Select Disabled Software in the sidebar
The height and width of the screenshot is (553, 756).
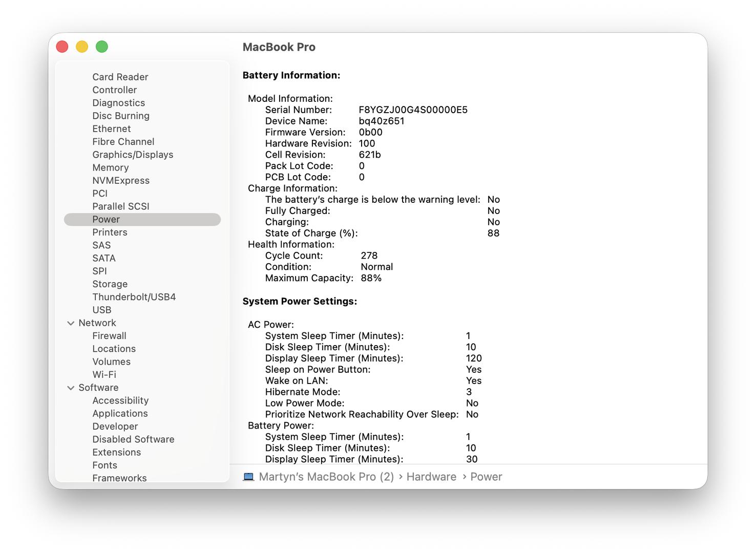133,439
